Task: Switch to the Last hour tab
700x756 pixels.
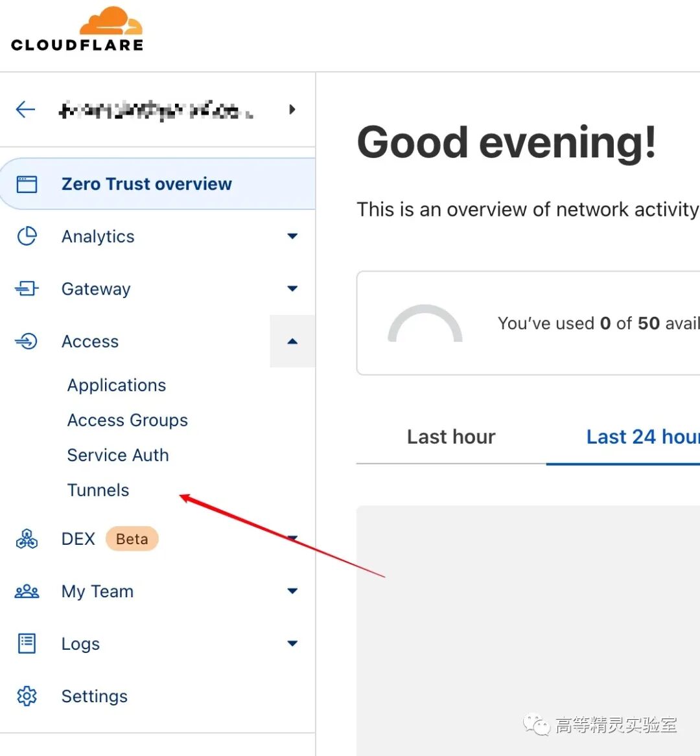Action: [451, 437]
